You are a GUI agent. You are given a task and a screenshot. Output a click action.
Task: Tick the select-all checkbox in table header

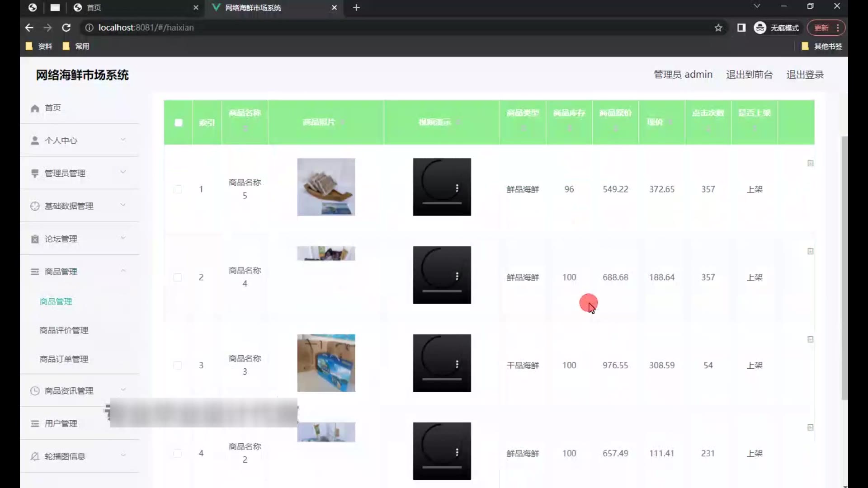[x=179, y=122]
